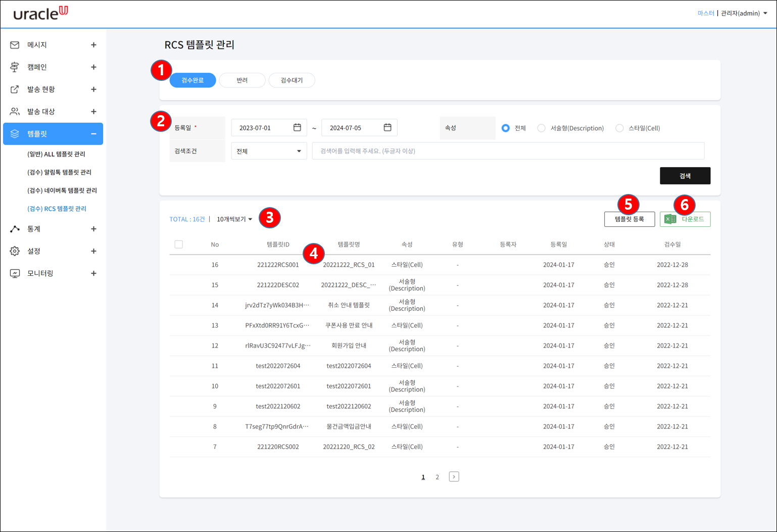Open 관리자(admin) user dropdown
This screenshot has width=777, height=532.
pyautogui.click(x=744, y=13)
